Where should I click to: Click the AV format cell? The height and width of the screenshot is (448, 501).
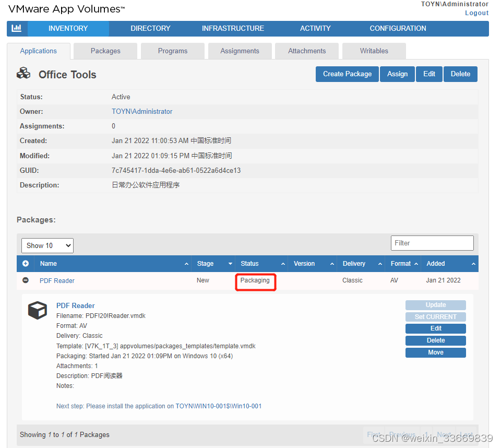point(395,280)
